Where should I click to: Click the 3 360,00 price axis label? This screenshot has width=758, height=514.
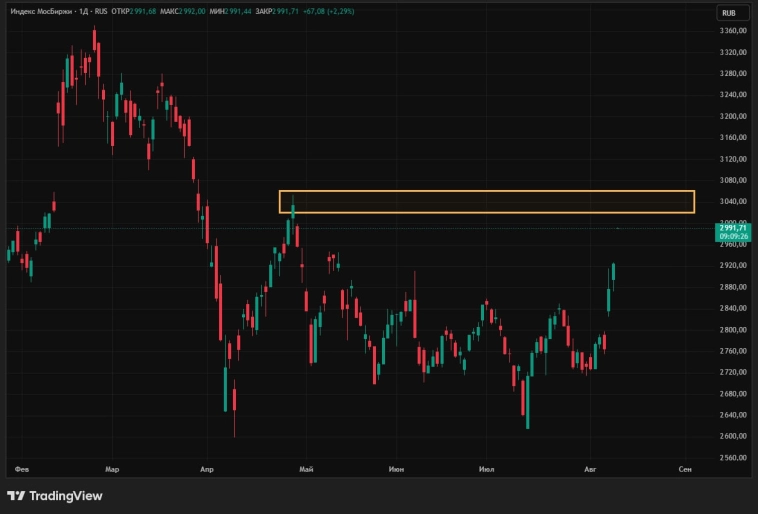(733, 31)
